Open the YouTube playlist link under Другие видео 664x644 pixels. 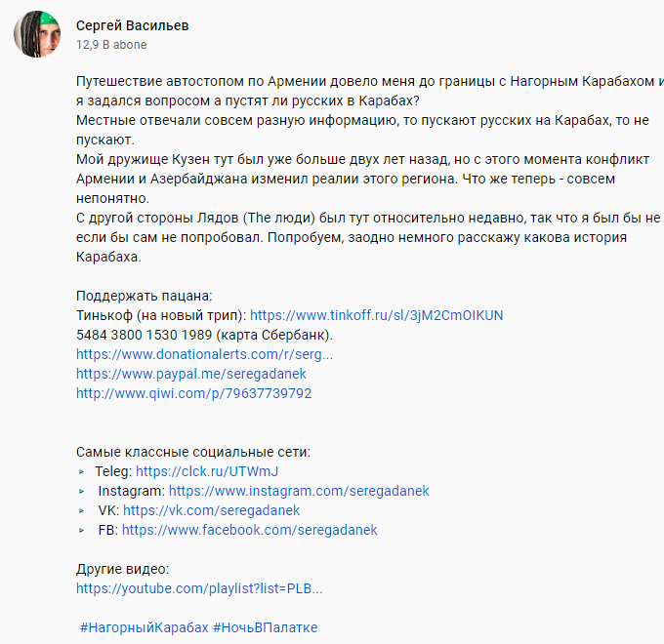tap(199, 588)
